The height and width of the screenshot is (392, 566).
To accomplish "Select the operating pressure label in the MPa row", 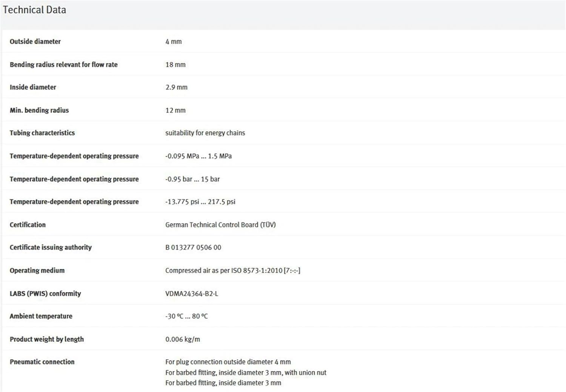I will (x=74, y=156).
